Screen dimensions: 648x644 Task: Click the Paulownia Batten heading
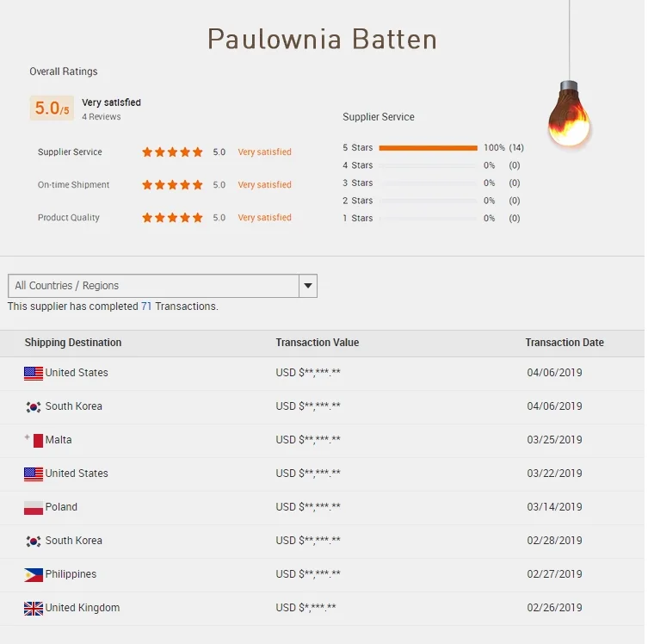click(x=322, y=40)
